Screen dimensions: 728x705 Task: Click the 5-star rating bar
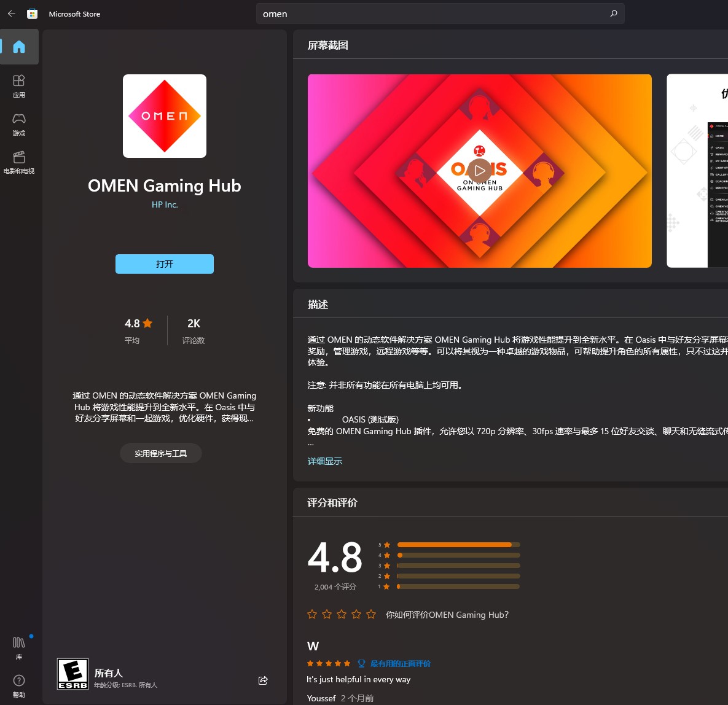point(459,545)
